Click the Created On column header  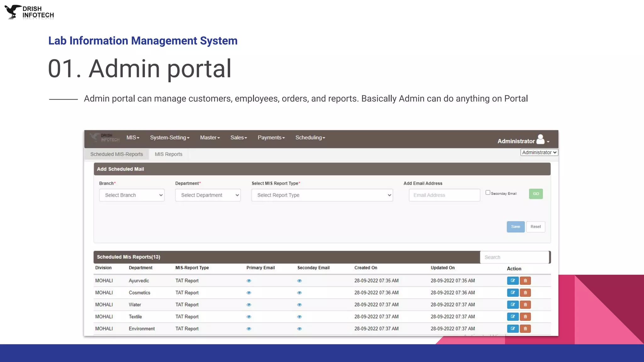coord(366,268)
